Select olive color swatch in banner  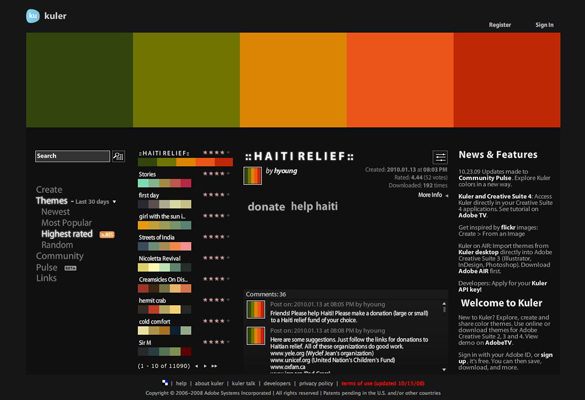186,80
